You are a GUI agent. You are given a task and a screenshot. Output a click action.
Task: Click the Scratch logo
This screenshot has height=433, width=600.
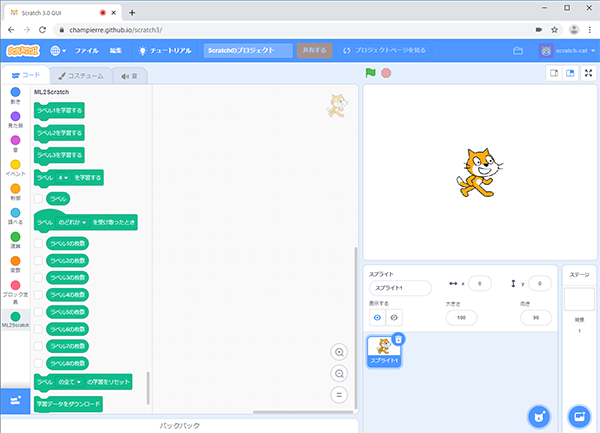23,50
